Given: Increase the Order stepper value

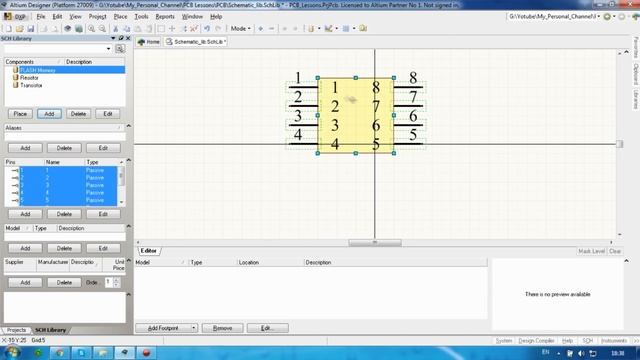Looking at the screenshot, I should click(x=116, y=280).
